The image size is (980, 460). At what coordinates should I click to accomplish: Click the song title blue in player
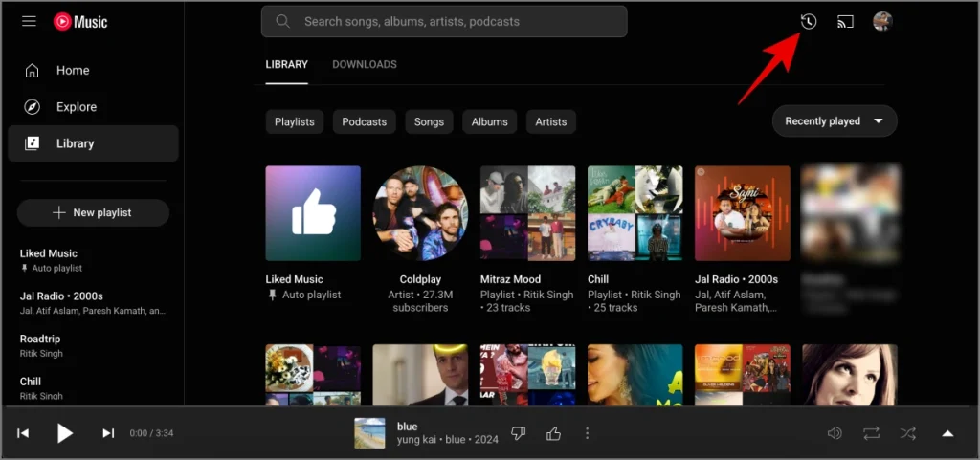pyautogui.click(x=407, y=427)
